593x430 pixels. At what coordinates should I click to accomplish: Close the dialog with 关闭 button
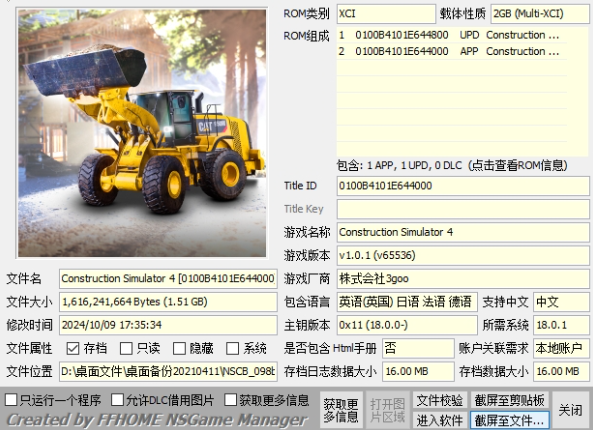pos(571,410)
